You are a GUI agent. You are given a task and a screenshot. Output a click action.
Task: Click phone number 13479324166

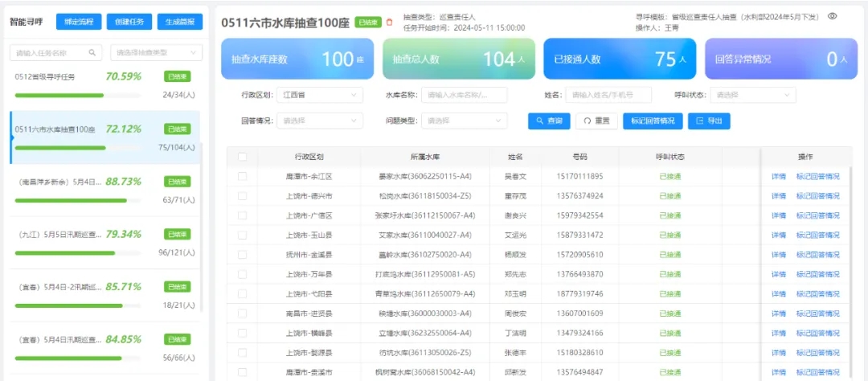579,333
